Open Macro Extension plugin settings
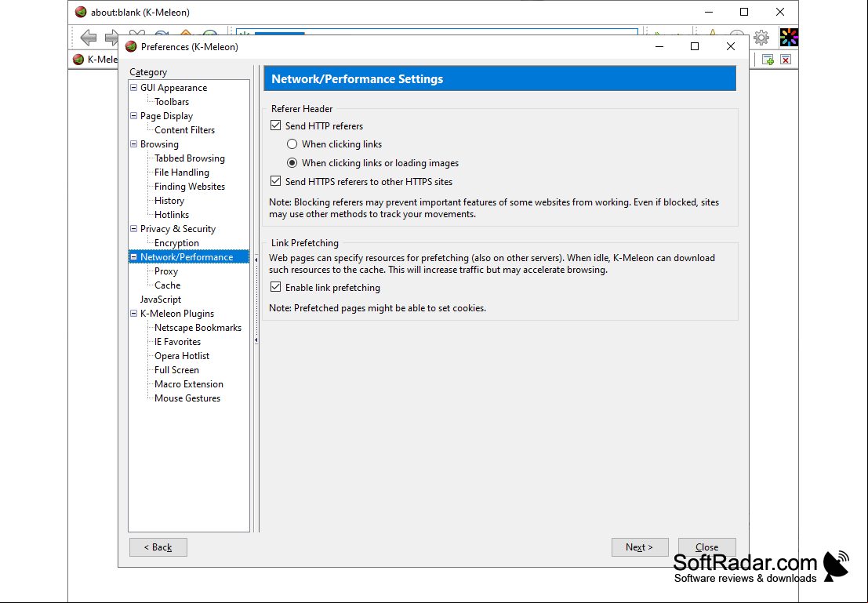 coord(189,384)
